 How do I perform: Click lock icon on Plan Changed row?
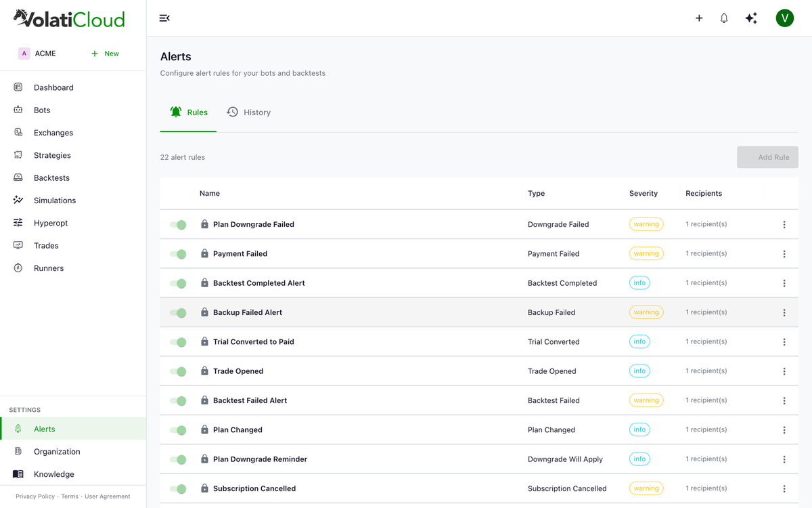[204, 429]
